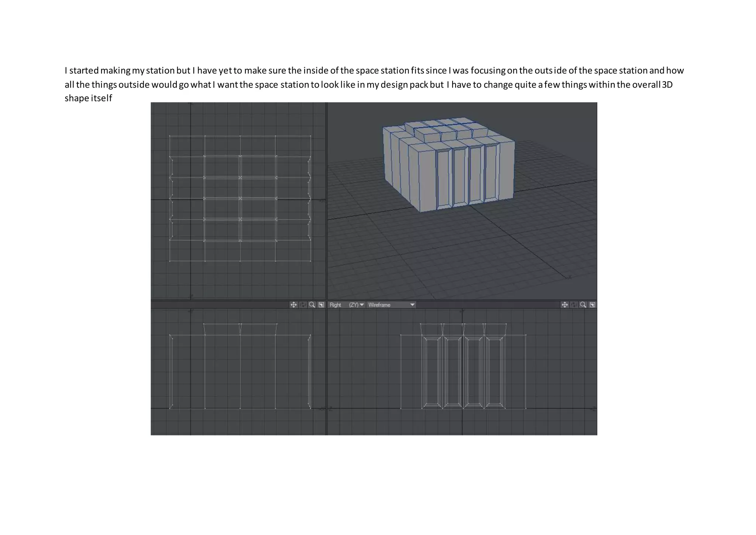The image size is (756, 535).
Task: Open the Right (ZY) view type dropdown
Action: pos(347,305)
